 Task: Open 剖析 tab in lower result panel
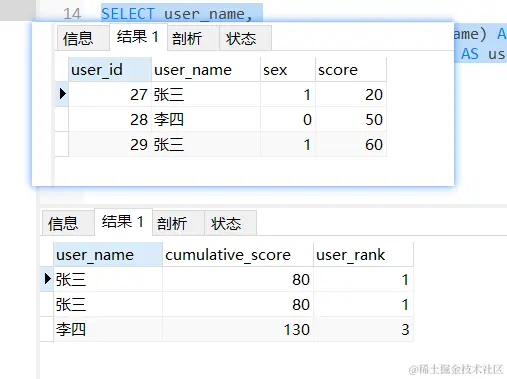pos(178,223)
